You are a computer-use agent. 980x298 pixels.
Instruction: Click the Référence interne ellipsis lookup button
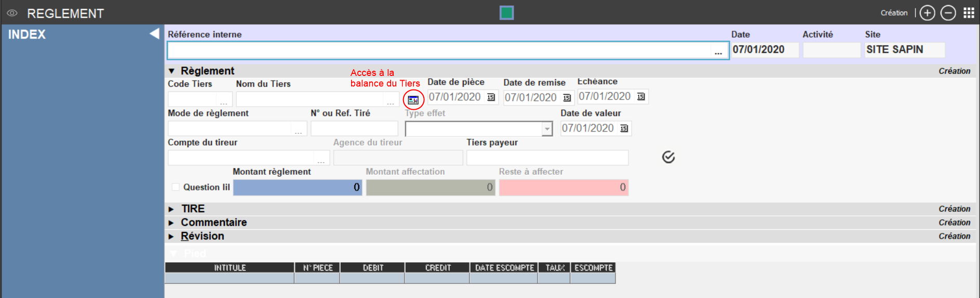[x=718, y=51]
